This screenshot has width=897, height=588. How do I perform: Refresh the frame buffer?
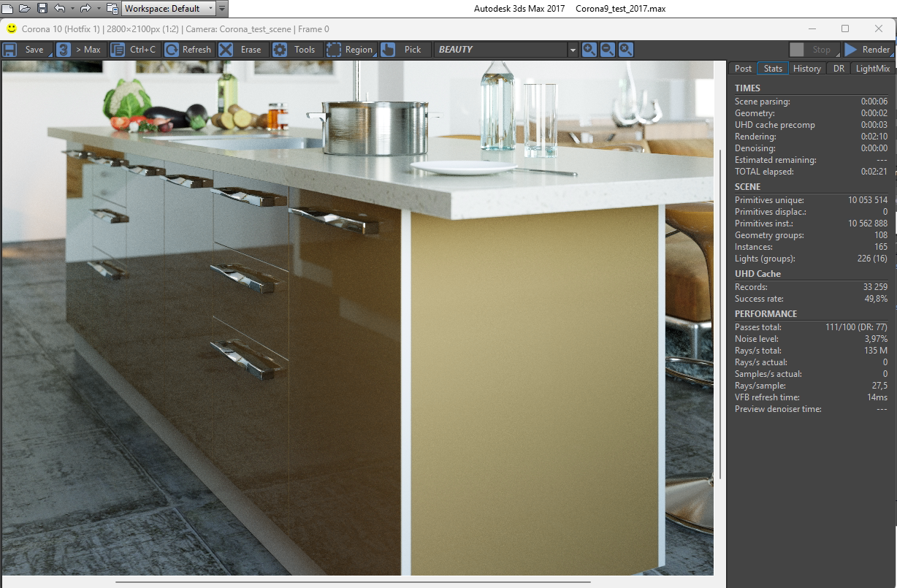point(188,50)
